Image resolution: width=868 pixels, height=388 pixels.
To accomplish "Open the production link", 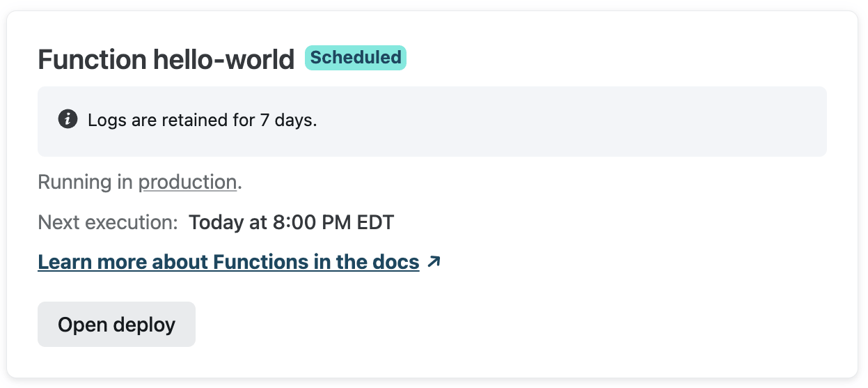I will (x=187, y=183).
